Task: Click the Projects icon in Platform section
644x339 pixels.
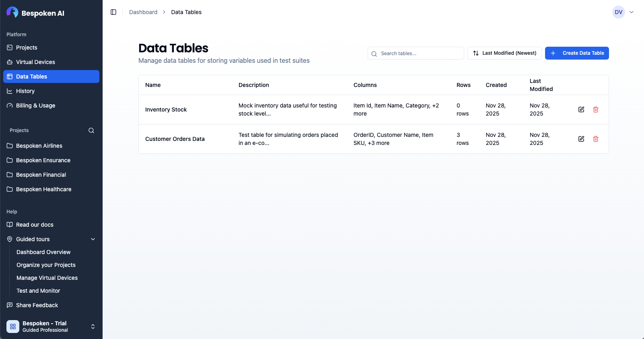Action: pyautogui.click(x=10, y=48)
